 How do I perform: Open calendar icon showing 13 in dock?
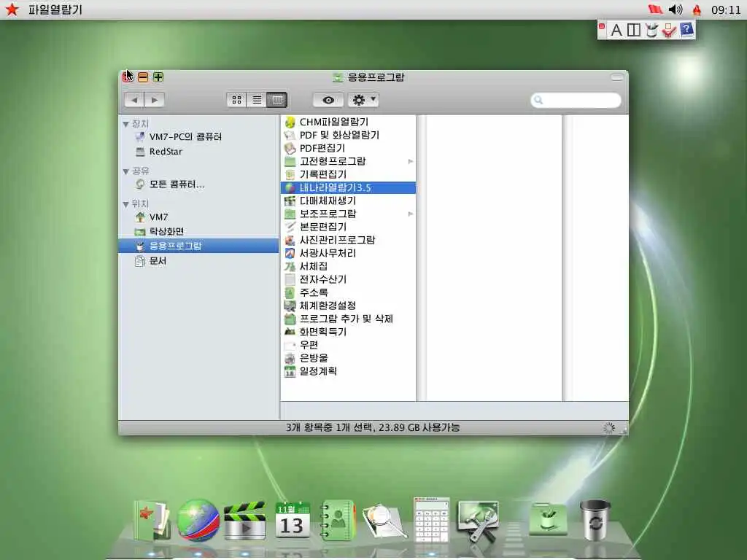[293, 520]
